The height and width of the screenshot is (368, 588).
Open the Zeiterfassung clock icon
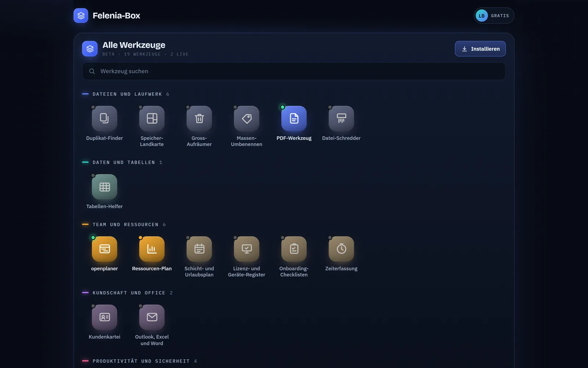tap(341, 249)
